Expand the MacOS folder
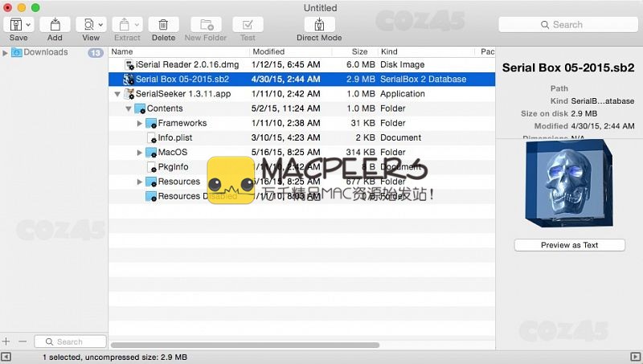This screenshot has height=364, width=643. (139, 153)
